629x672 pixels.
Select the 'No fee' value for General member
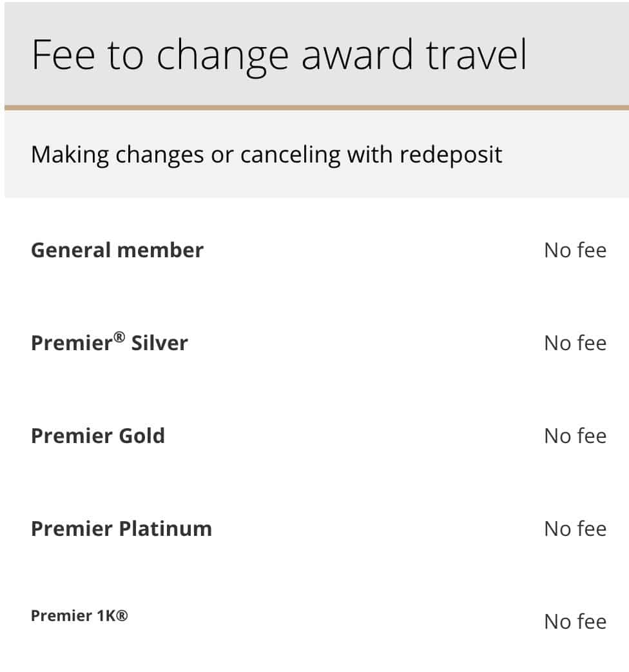(575, 250)
